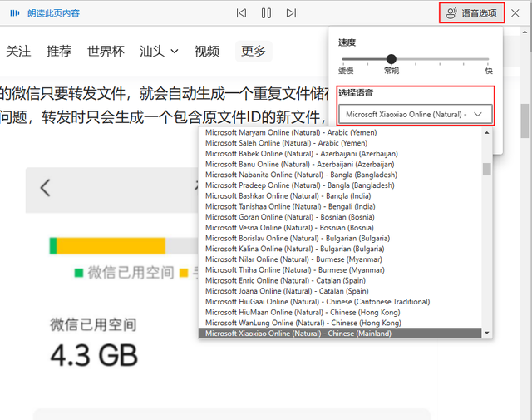Select Nilar Burmese (Myanmar) voice
This screenshot has width=532, height=420.
340,259
